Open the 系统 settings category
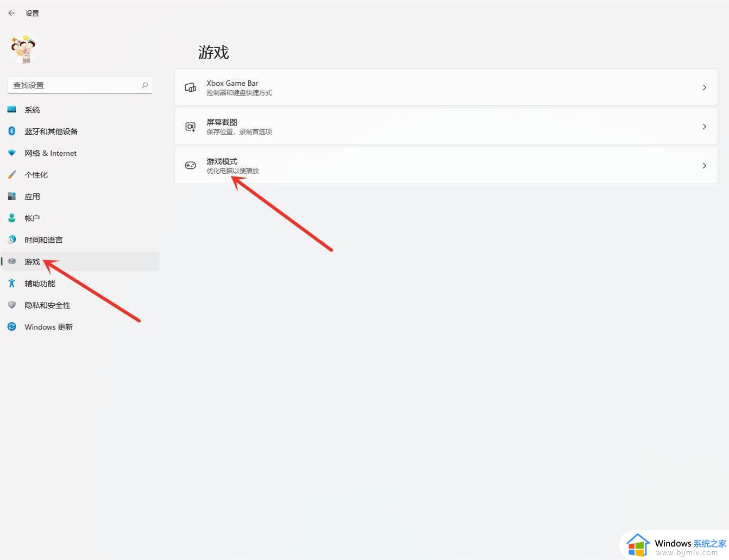Screen dimensions: 729x560 [80, 110]
